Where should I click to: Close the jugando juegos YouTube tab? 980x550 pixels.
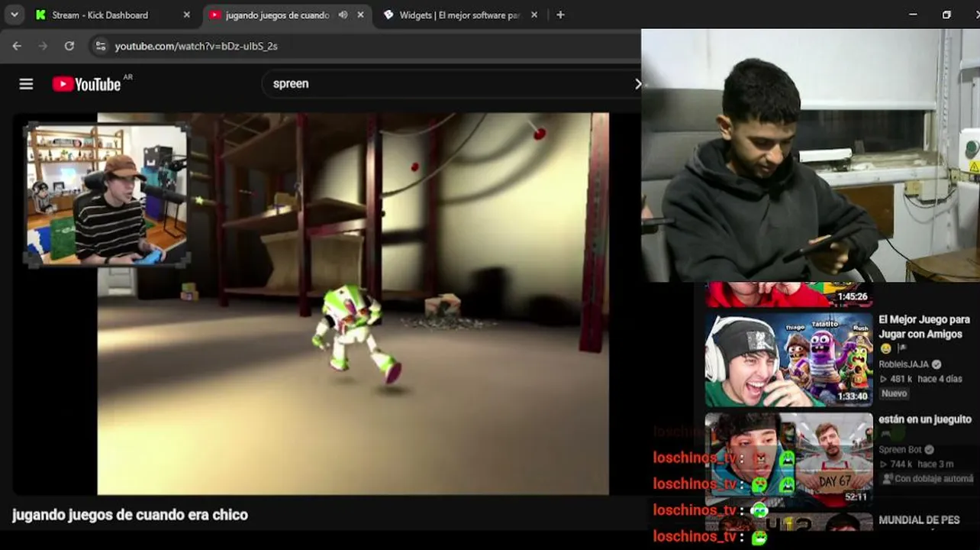[x=360, y=15]
